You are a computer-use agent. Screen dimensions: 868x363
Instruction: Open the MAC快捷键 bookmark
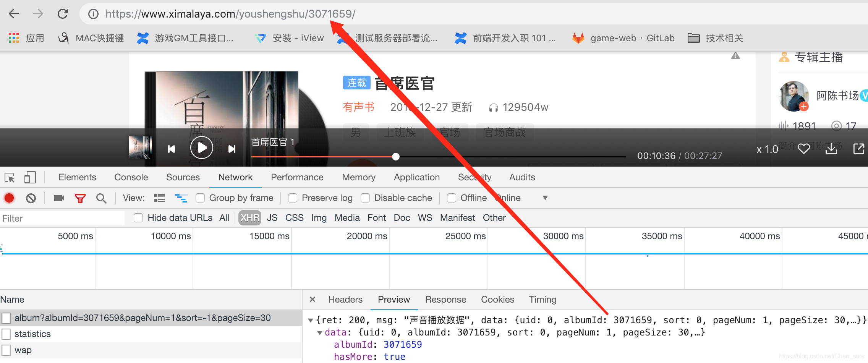[91, 38]
